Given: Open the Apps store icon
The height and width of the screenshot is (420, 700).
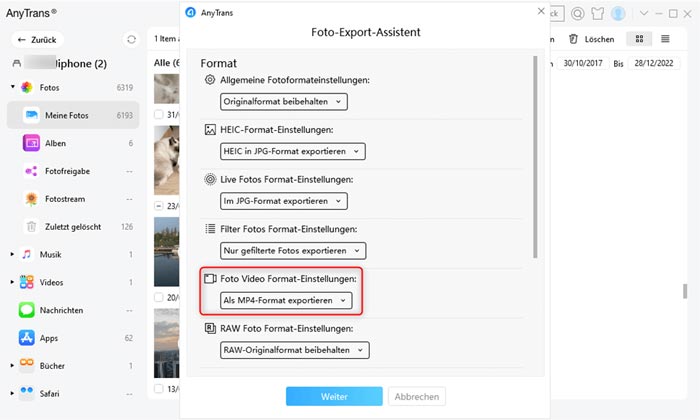Looking at the screenshot, I should click(26, 338).
